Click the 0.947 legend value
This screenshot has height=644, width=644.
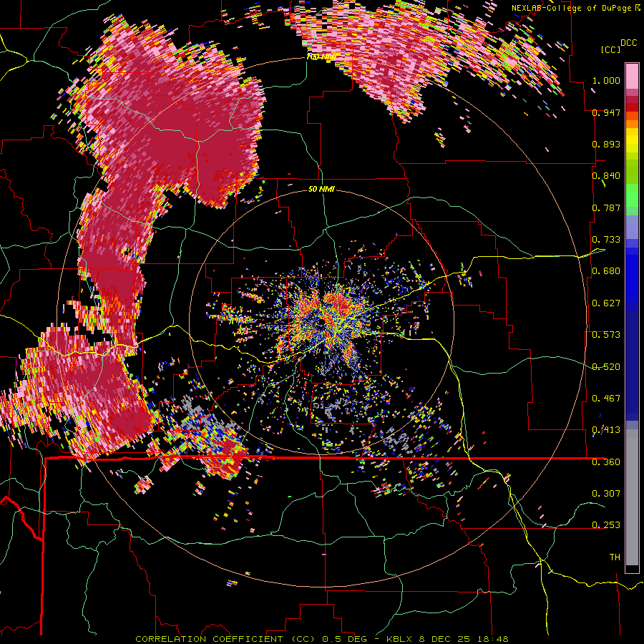606,112
